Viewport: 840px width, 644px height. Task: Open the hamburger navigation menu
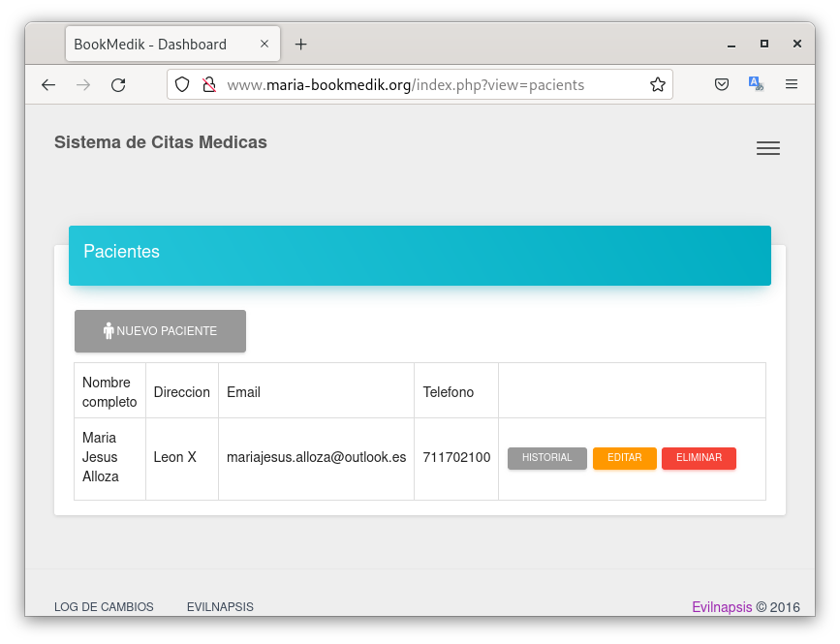point(767,148)
